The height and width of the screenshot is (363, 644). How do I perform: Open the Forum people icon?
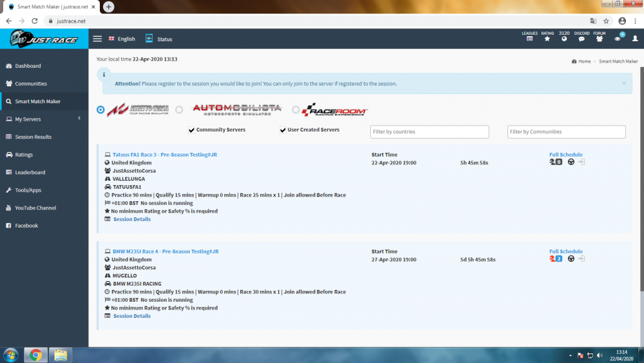point(599,39)
